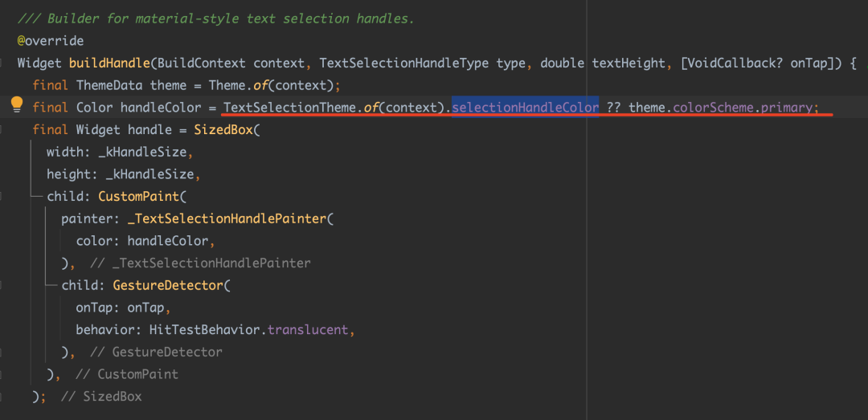
Task: Click the highlighted selectionHandleColor property
Action: (x=525, y=107)
